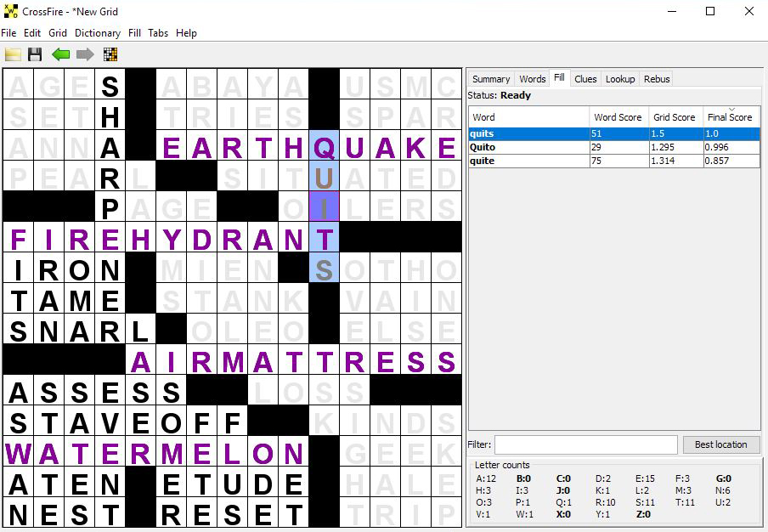
Task: Switch to the Lookup tab
Action: pyautogui.click(x=619, y=79)
